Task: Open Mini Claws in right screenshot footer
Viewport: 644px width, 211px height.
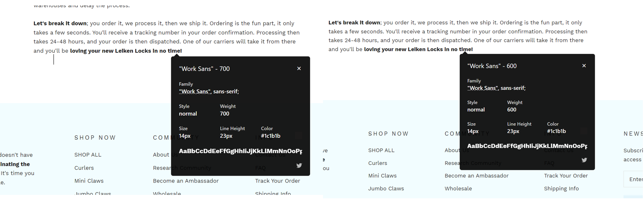Action: pyautogui.click(x=382, y=176)
